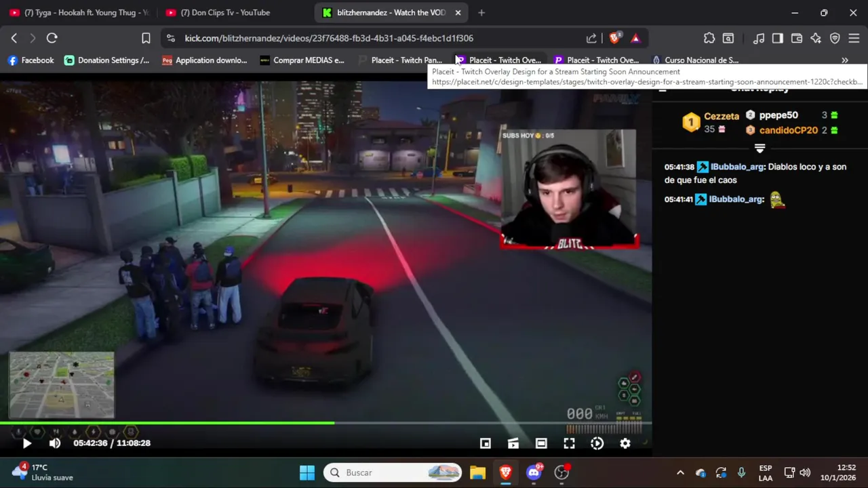Expand the leaderboard collapse arrow
Viewport: 868px width, 488px height.
pos(759,148)
